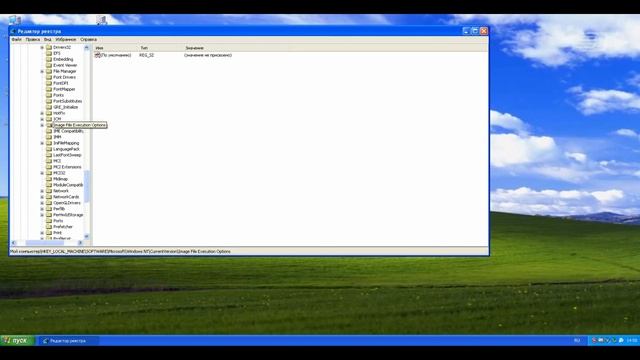Image resolution: width=640 pixels, height=360 pixels.
Task: Click the Embedding folder icon
Action: (49, 59)
